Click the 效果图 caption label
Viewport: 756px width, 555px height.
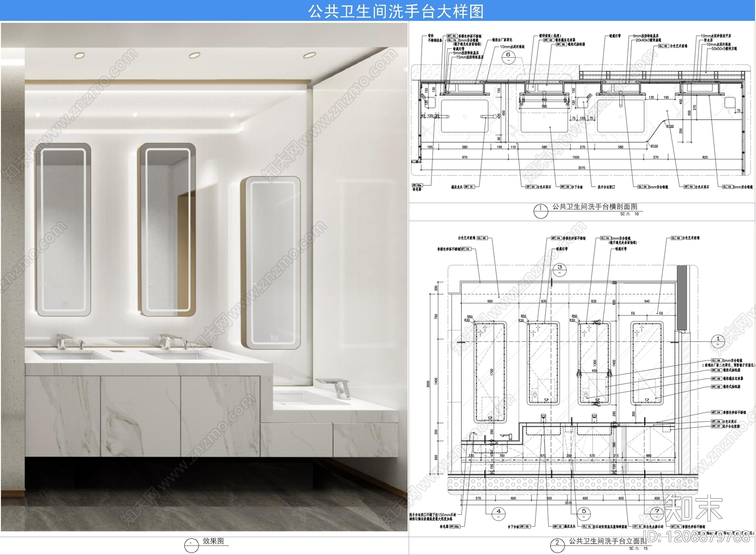213,541
